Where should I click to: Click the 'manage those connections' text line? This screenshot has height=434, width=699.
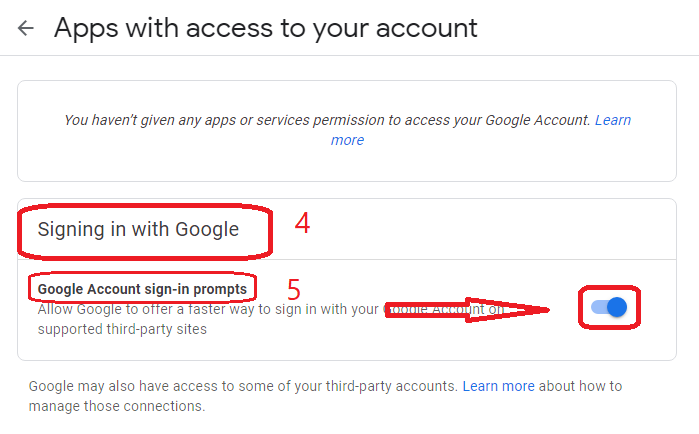(117, 406)
